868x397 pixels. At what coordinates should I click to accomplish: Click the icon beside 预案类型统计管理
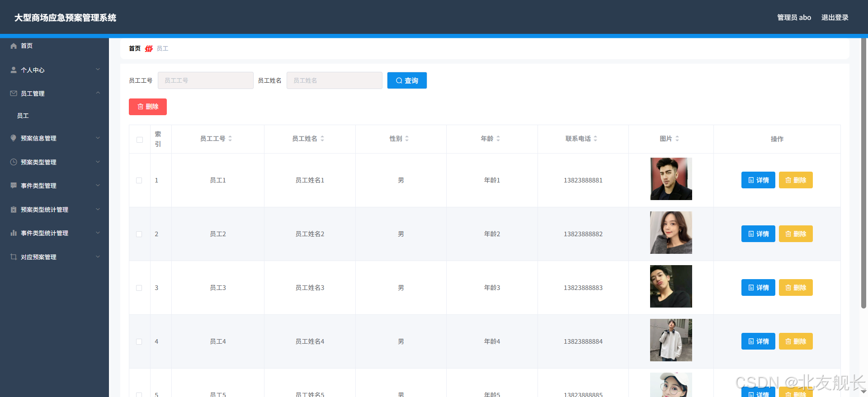(x=14, y=210)
